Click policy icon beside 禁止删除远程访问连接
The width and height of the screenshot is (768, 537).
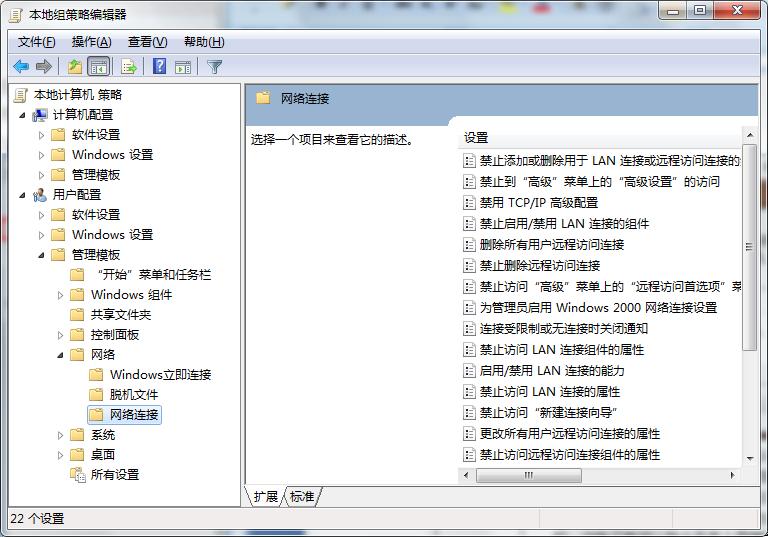[x=469, y=266]
